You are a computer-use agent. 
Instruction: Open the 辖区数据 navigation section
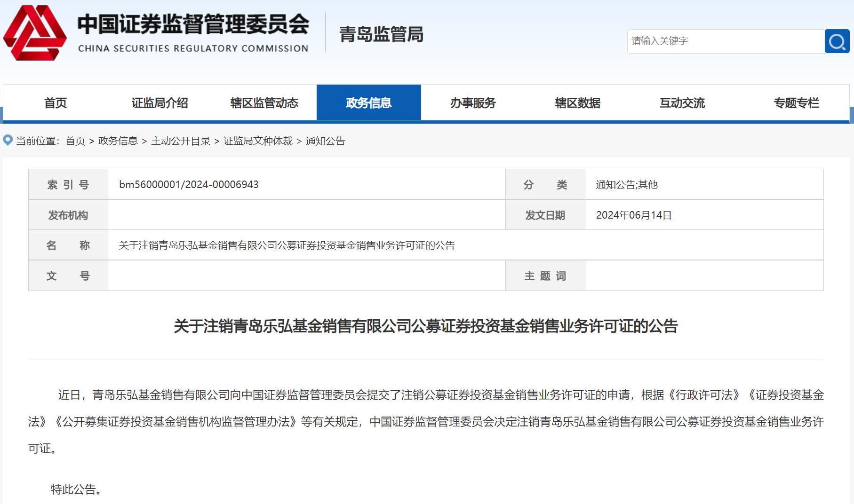pyautogui.click(x=578, y=102)
